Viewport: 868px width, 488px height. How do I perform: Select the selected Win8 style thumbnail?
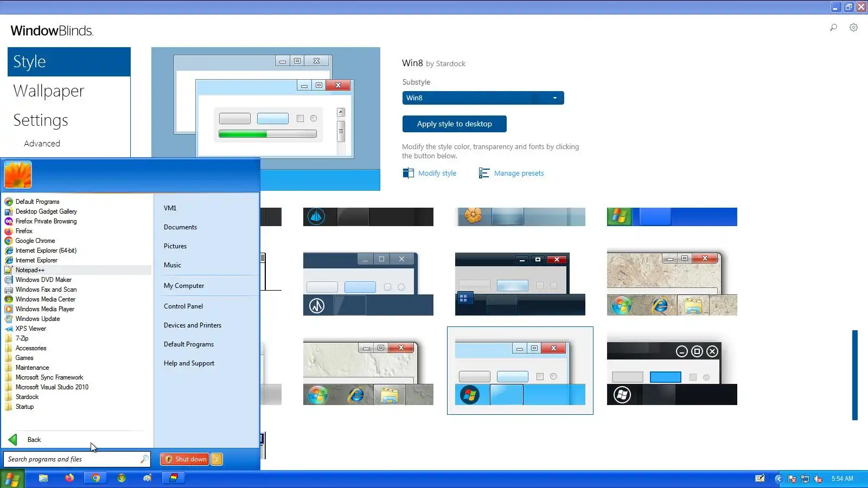[520, 371]
